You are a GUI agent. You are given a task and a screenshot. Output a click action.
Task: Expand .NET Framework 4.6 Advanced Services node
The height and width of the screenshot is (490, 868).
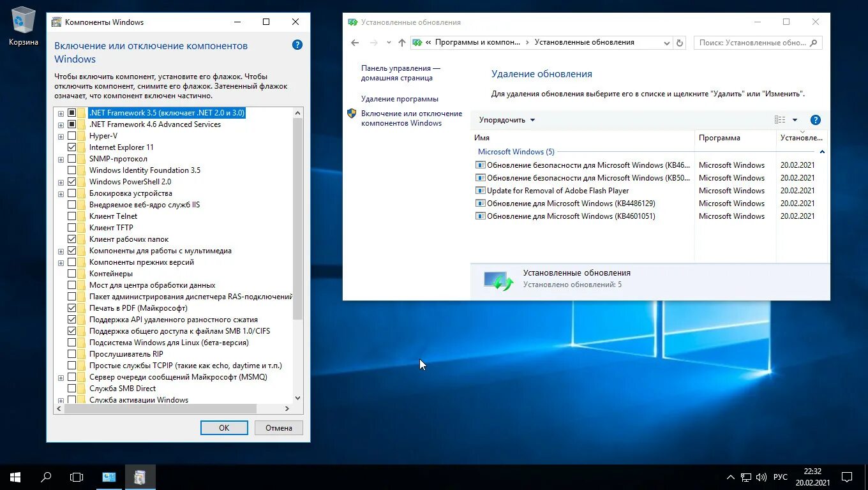pos(61,124)
